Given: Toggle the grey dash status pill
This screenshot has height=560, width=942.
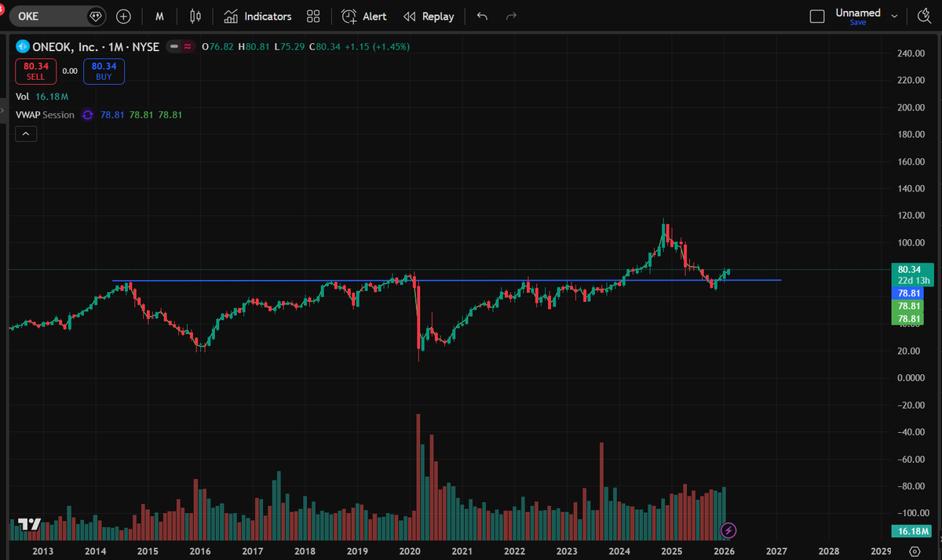Looking at the screenshot, I should click(x=173, y=47).
